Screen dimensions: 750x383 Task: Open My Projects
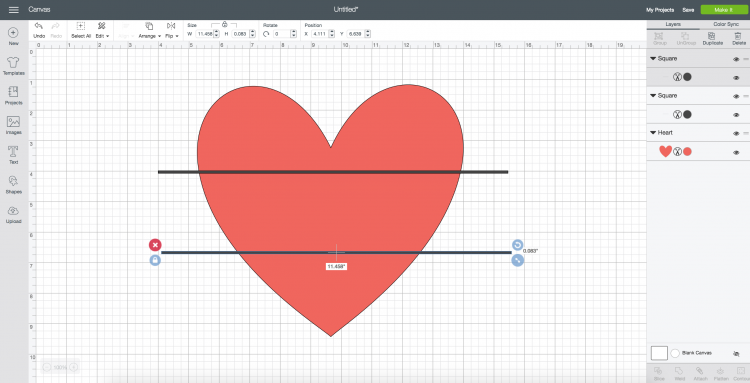pos(660,10)
